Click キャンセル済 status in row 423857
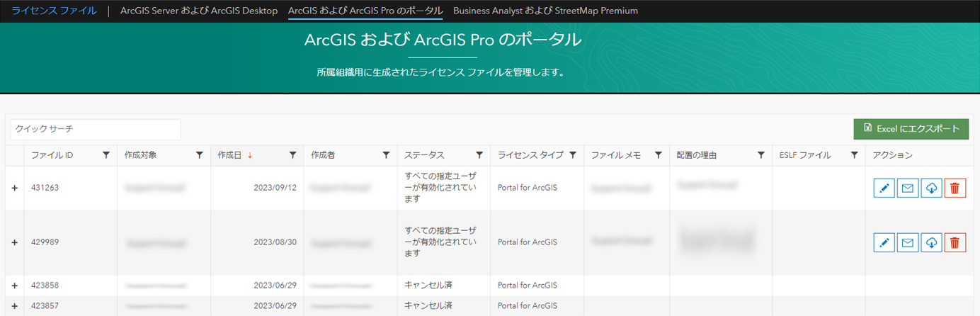 click(x=428, y=306)
